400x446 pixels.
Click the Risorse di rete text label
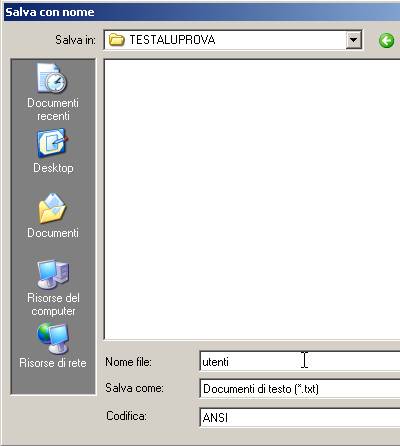[53, 363]
